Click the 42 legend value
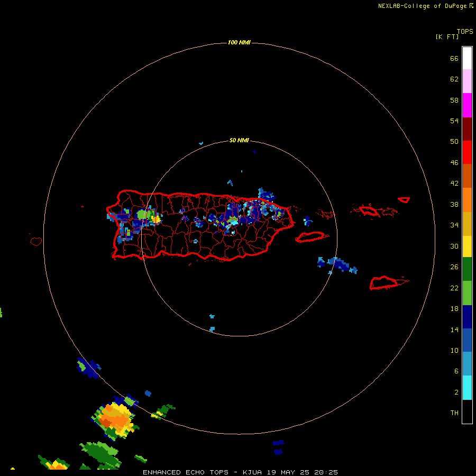 click(454, 184)
